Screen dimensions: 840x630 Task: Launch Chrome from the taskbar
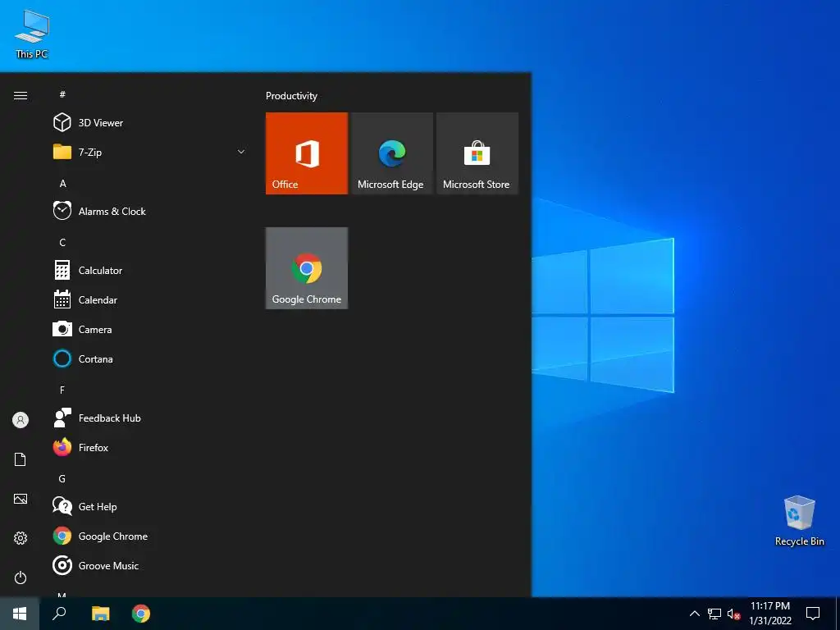141,614
